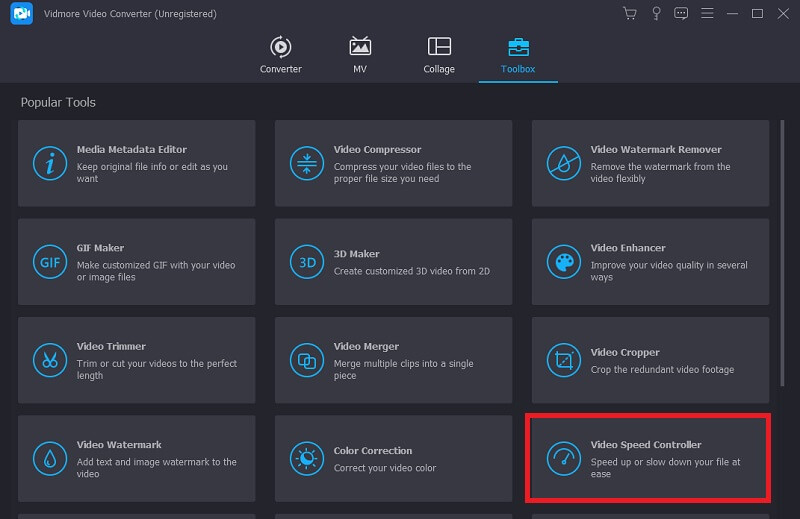Open the hamburger menu in title bar
The width and height of the screenshot is (800, 519).
point(707,14)
